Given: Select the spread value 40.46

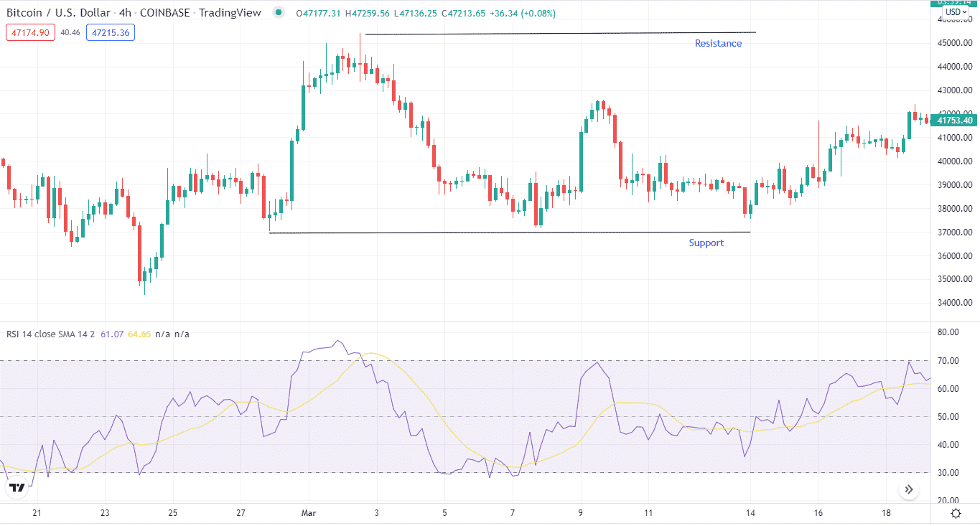Looking at the screenshot, I should click(70, 32).
